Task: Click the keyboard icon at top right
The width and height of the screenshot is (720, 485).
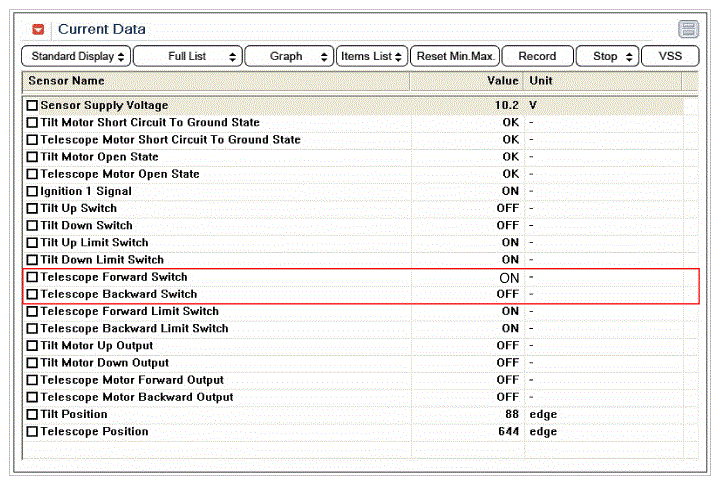Action: (x=688, y=29)
